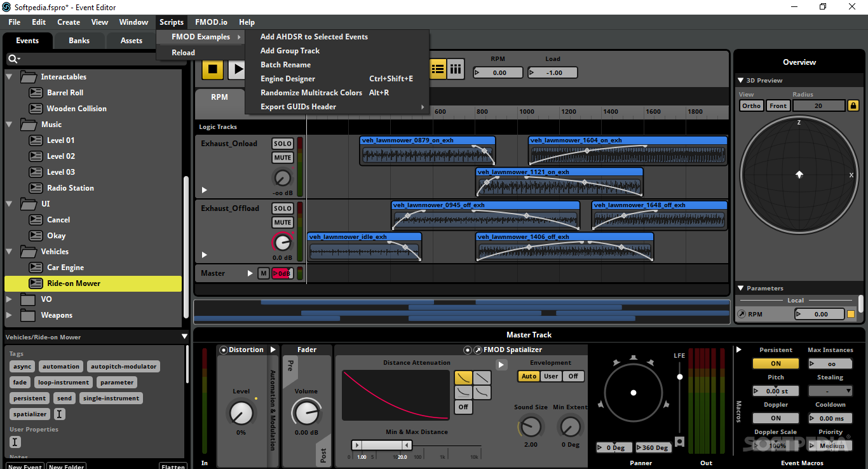Viewport: 868px width, 469px height.
Task: Click the New Folder button
Action: click(x=66, y=466)
